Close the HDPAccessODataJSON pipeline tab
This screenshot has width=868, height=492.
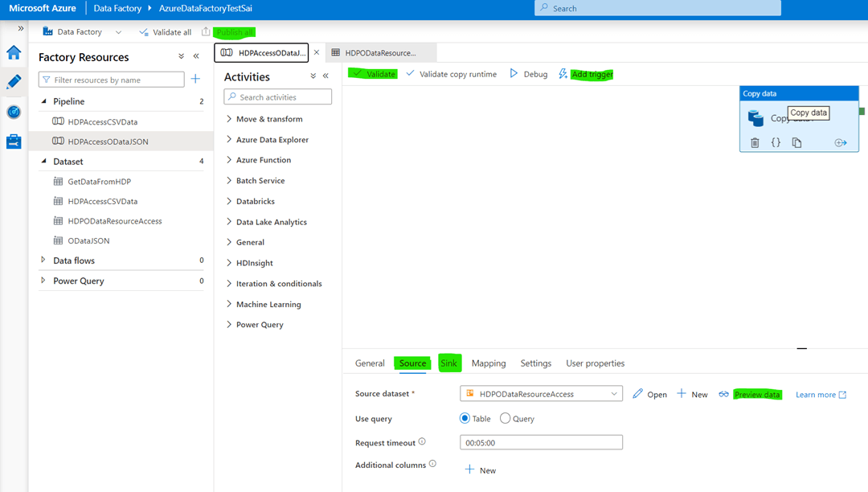point(317,52)
